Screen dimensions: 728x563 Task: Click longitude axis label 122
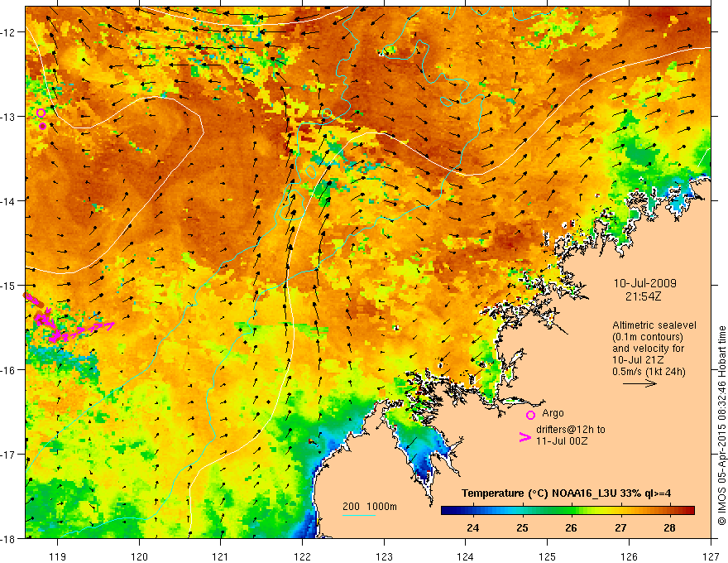302,556
